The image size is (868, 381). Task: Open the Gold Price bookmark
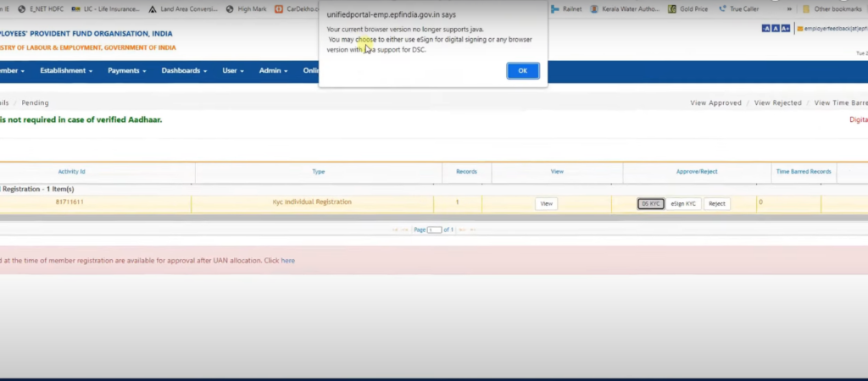click(x=688, y=8)
